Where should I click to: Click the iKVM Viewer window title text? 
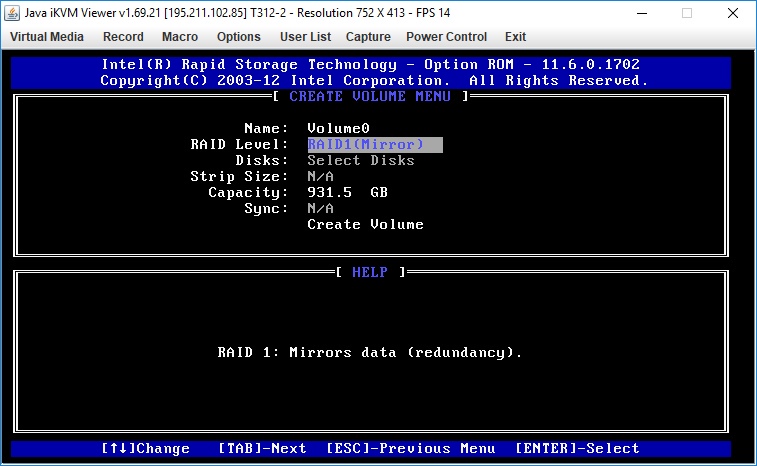point(238,13)
